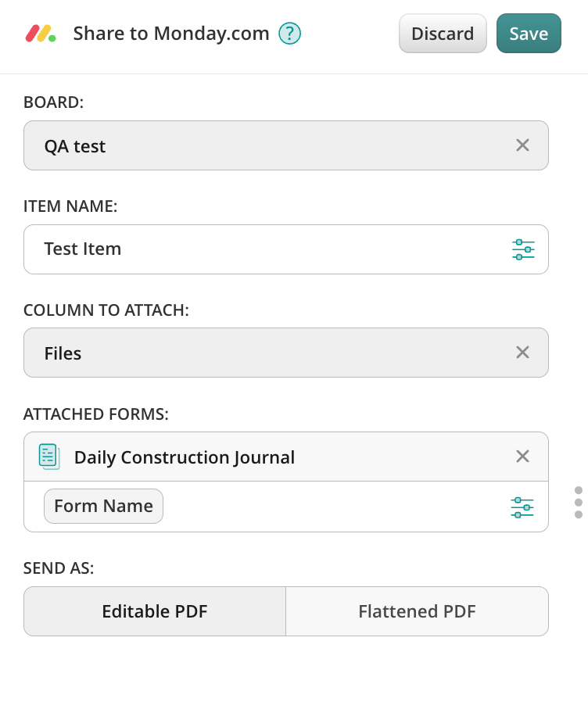Viewport: 588px width, 727px height.
Task: Open item name variable settings icon
Action: (523, 249)
